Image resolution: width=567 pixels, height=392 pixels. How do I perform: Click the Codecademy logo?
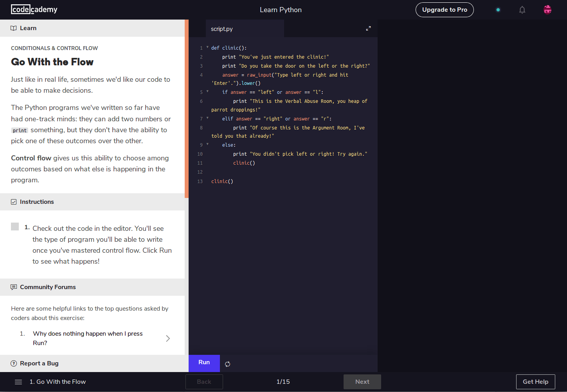[x=34, y=9]
